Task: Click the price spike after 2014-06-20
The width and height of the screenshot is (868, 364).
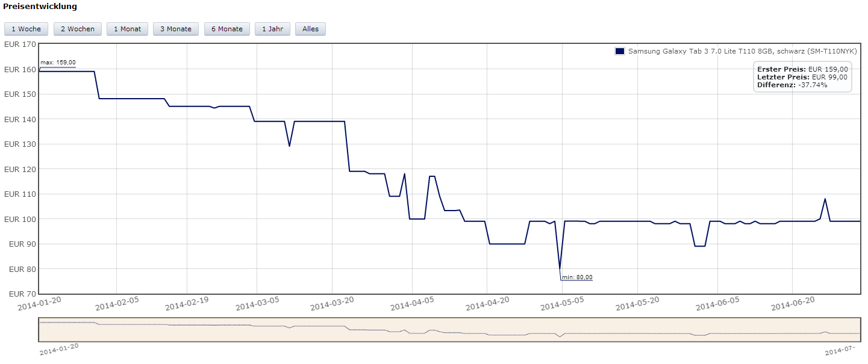Action: [x=825, y=199]
